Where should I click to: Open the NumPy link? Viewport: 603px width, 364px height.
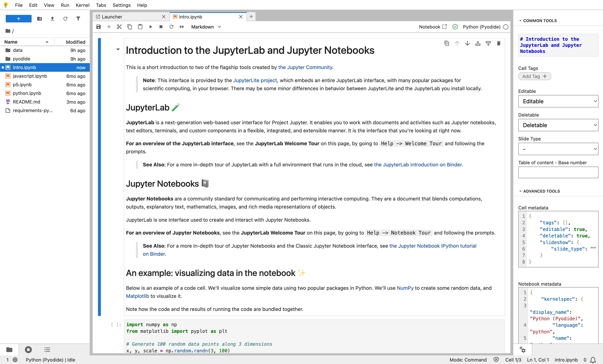click(405, 288)
